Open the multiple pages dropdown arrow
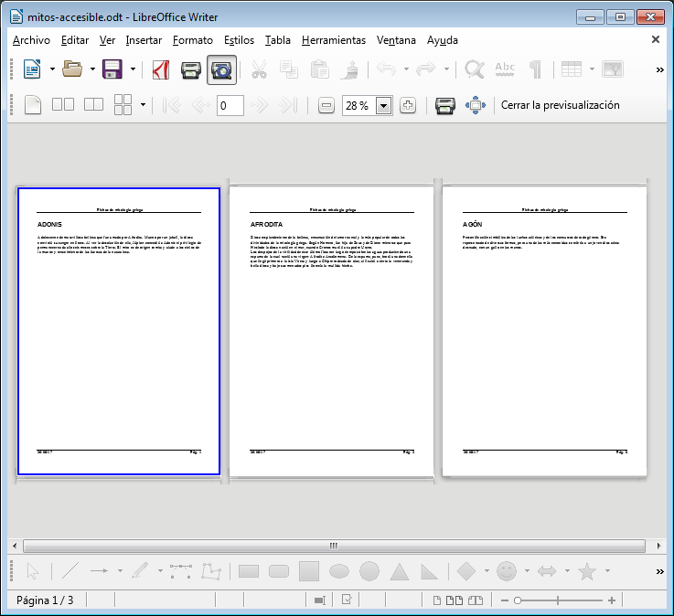Image resolution: width=674 pixels, height=616 pixels. (x=144, y=105)
